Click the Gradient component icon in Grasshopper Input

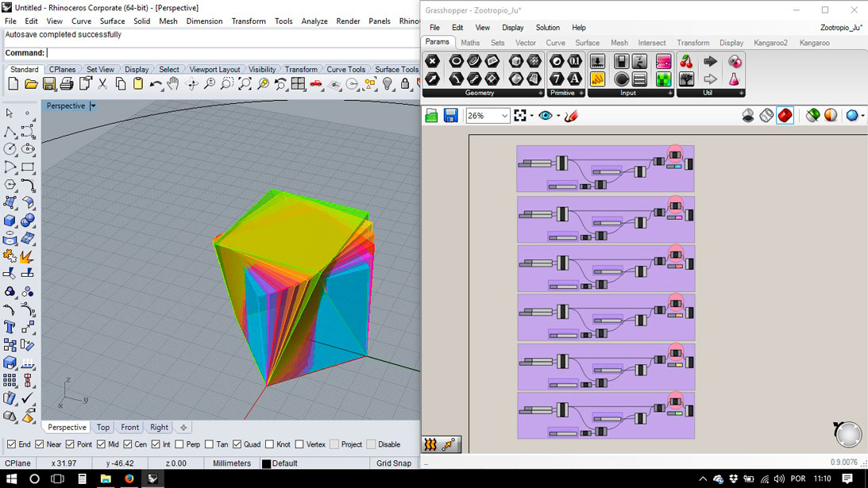(663, 61)
